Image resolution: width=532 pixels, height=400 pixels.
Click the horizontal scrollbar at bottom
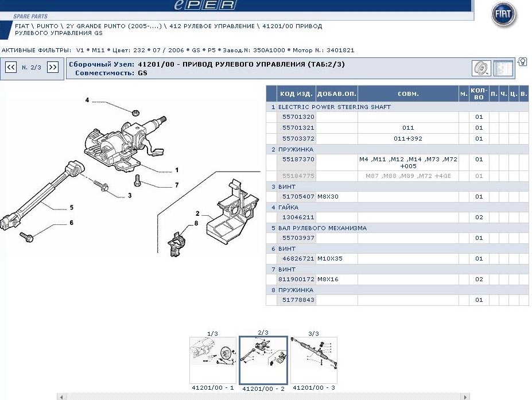263,397
